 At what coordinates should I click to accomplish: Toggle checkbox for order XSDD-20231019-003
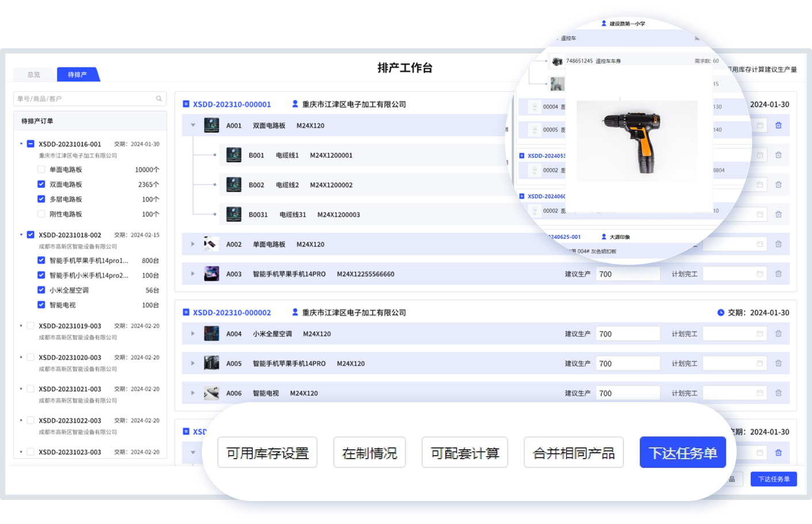coord(30,326)
